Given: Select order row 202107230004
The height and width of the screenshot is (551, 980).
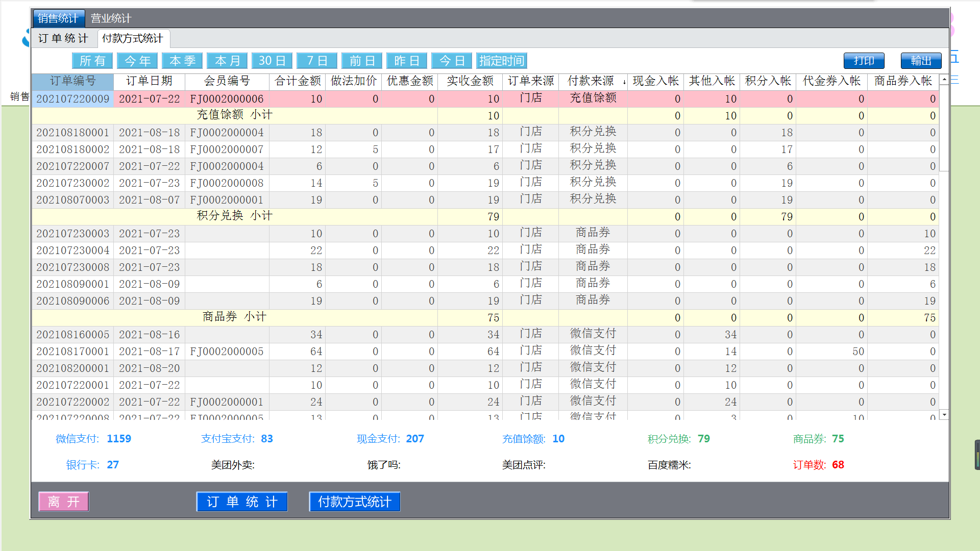Looking at the screenshot, I should pyautogui.click(x=485, y=251).
